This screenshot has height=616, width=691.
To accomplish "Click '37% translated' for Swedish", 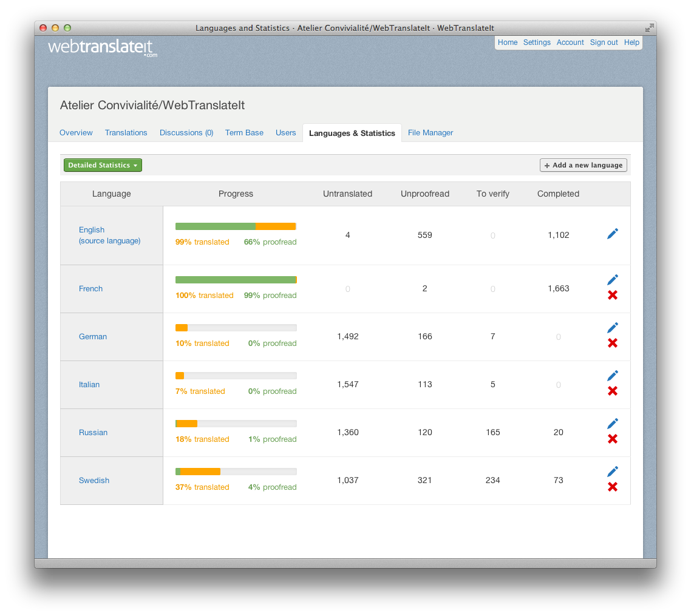I will click(x=202, y=487).
